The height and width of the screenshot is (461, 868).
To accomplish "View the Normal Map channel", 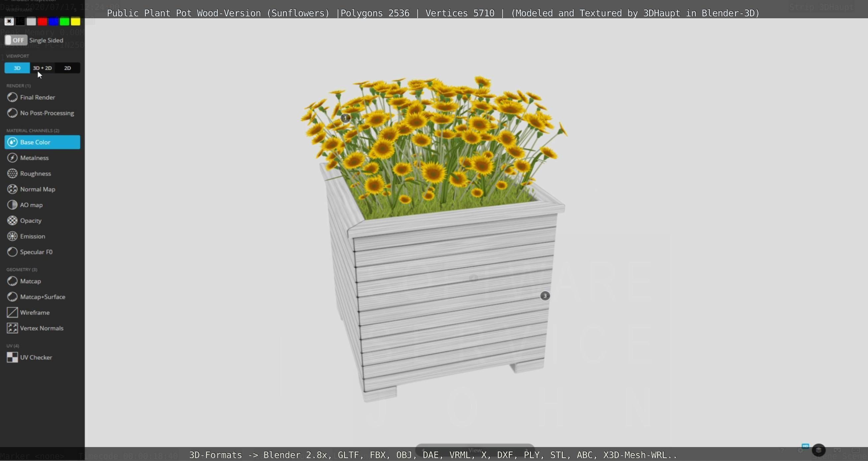I will point(42,189).
